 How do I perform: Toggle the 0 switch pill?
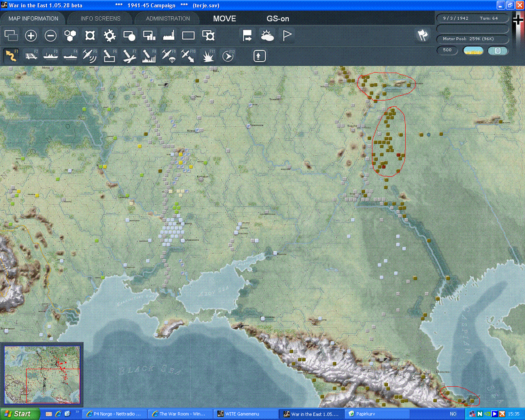(x=498, y=50)
